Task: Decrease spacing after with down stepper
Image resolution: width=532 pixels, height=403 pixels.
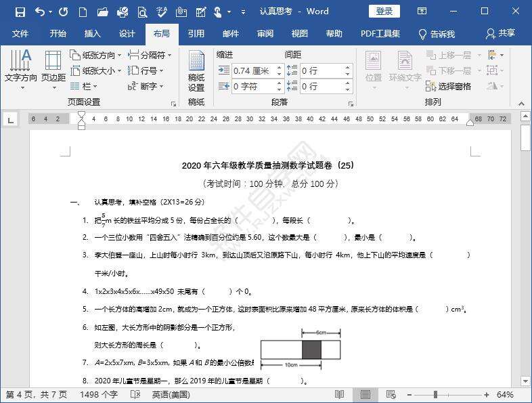Action: tap(347, 89)
